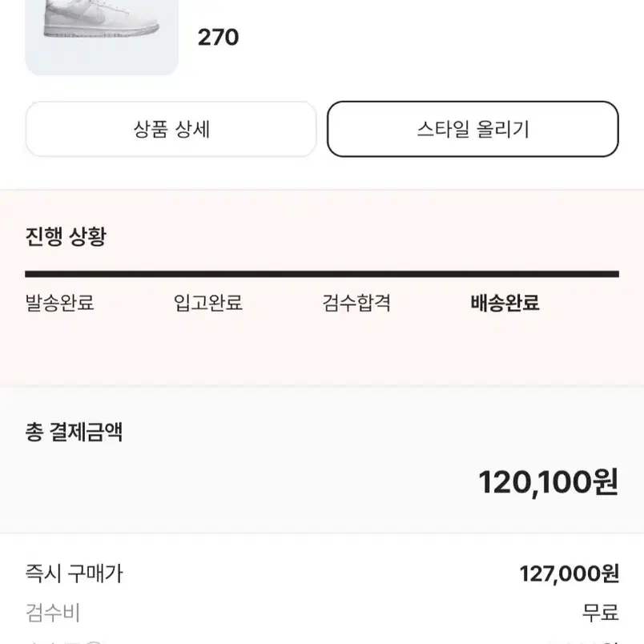Tap the 무료 inspection fee value
The image size is (644, 644).
point(600,613)
